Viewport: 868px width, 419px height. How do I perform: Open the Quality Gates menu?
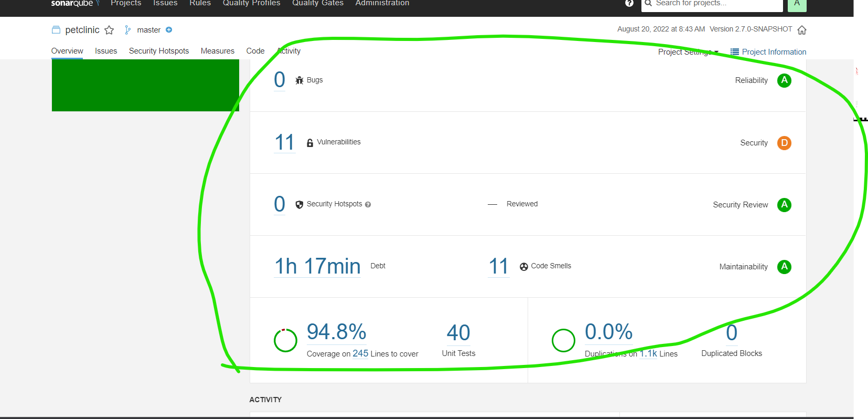(x=318, y=3)
